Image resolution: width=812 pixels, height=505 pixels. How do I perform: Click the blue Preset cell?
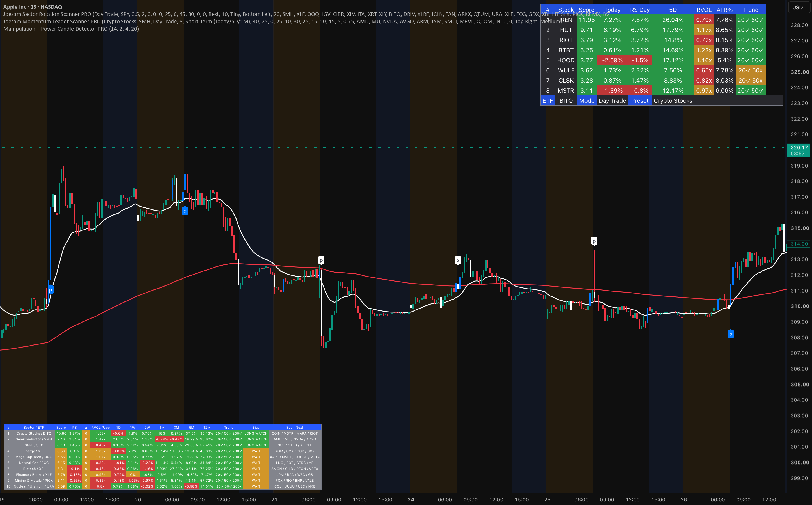point(640,101)
